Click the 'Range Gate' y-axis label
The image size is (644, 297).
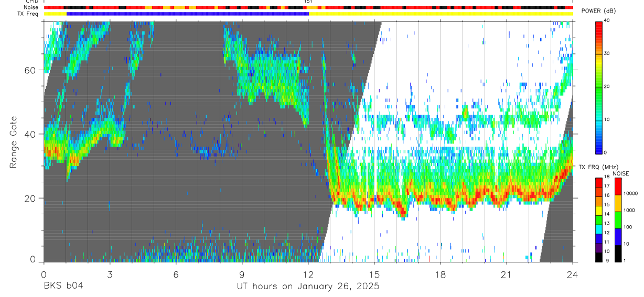(x=13, y=142)
